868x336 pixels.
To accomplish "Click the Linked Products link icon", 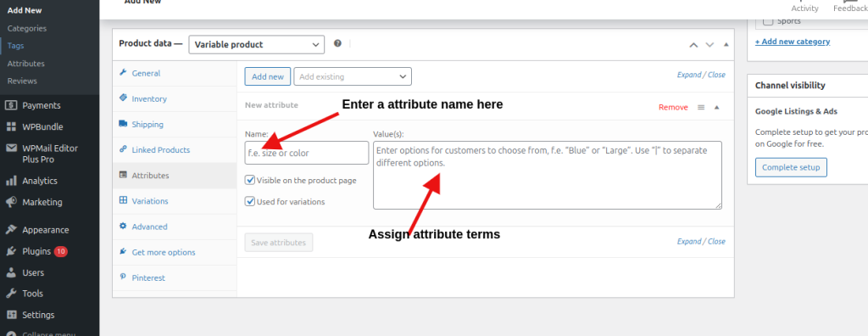I will point(123,149).
